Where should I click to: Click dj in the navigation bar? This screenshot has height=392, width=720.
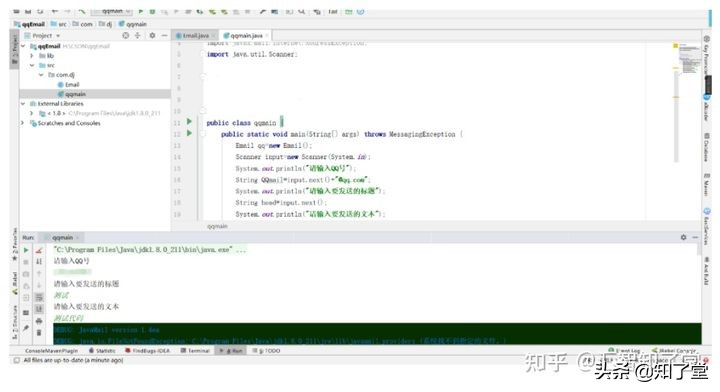click(x=106, y=24)
